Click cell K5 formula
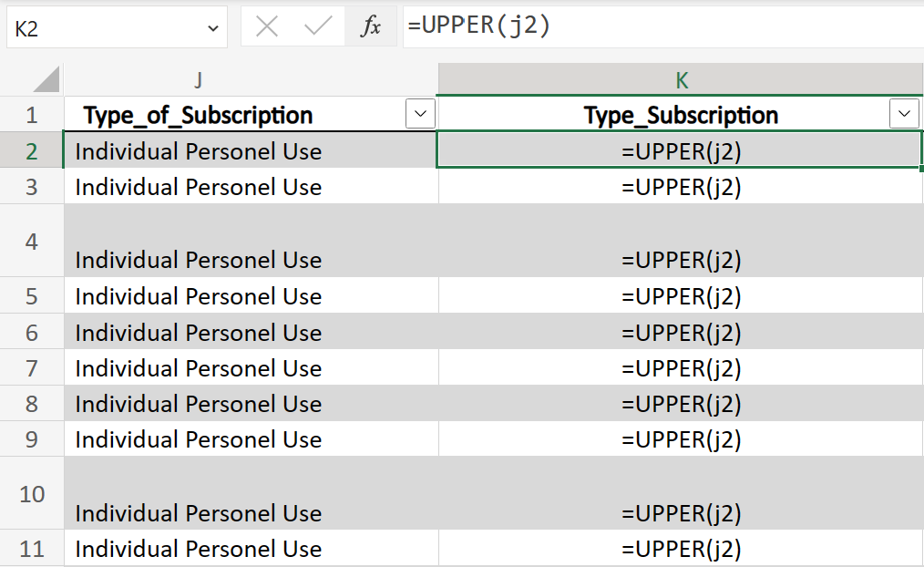 point(681,295)
